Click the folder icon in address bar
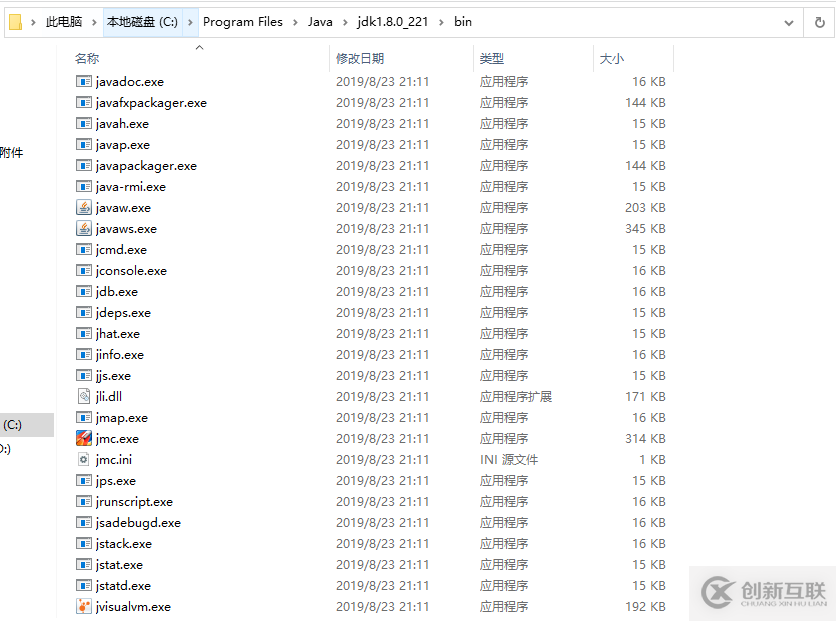 pyautogui.click(x=15, y=22)
